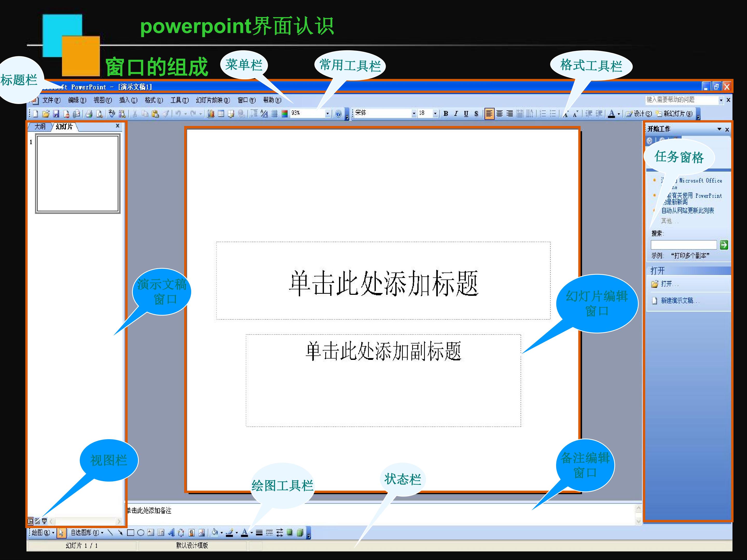Open the 文件 menu
The width and height of the screenshot is (747, 560).
point(51,100)
